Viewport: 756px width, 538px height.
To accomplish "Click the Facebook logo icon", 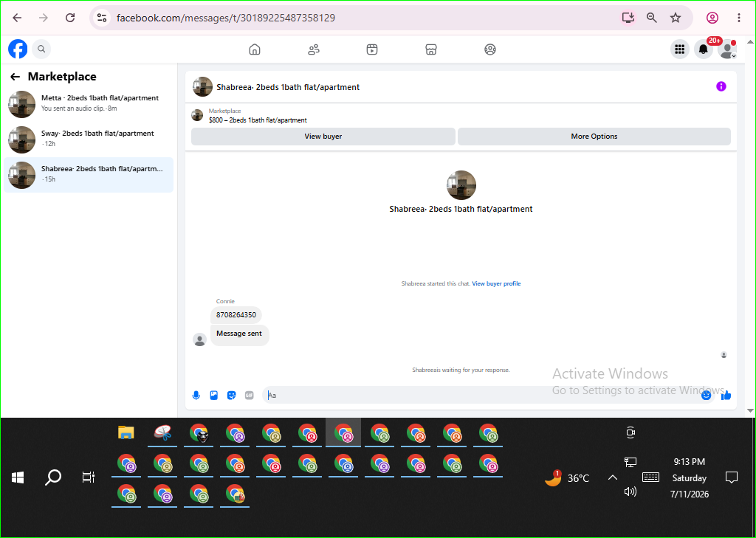I will (18, 49).
